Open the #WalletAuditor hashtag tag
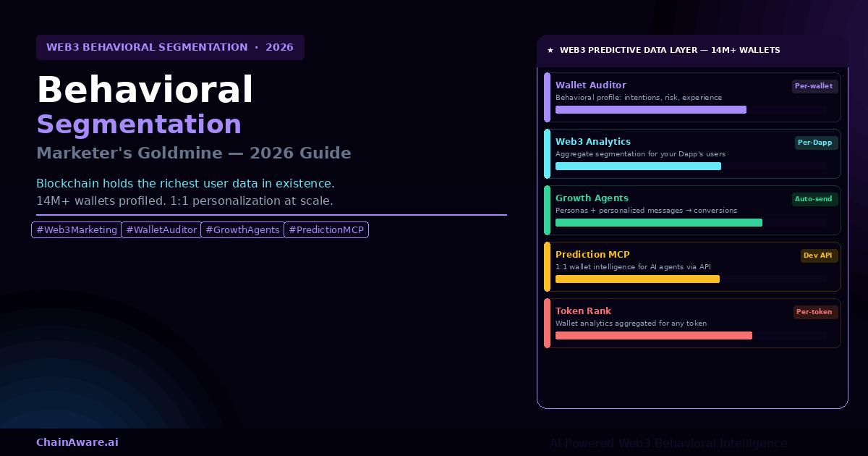The width and height of the screenshot is (868, 456). [x=161, y=230]
